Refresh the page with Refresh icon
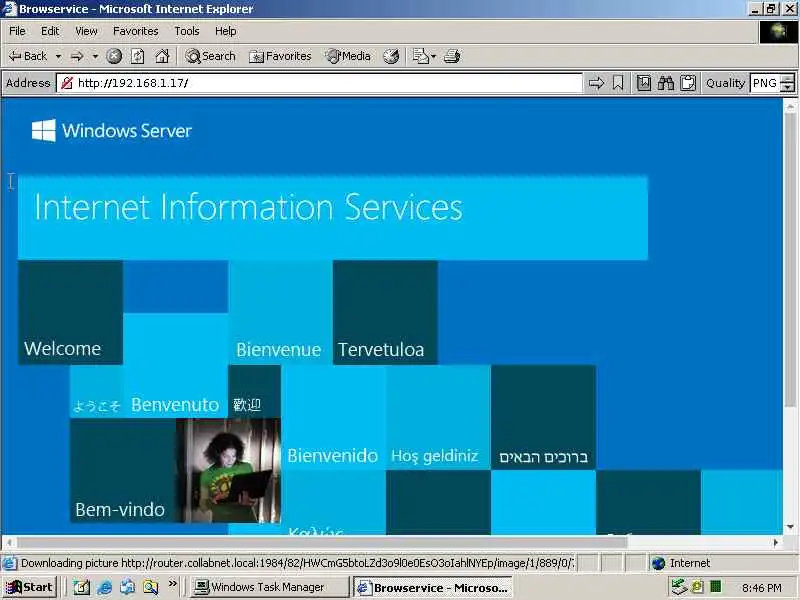Screen dimensions: 800x600 coord(138,56)
